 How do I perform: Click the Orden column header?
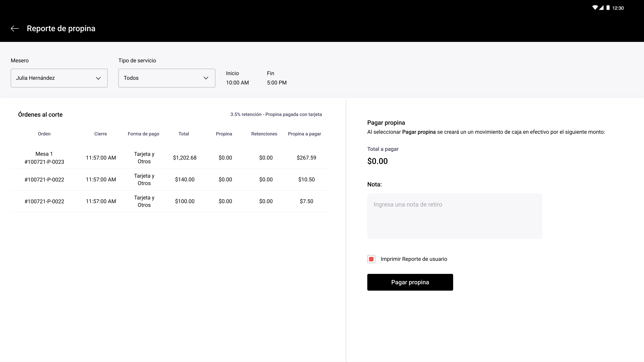click(x=44, y=134)
